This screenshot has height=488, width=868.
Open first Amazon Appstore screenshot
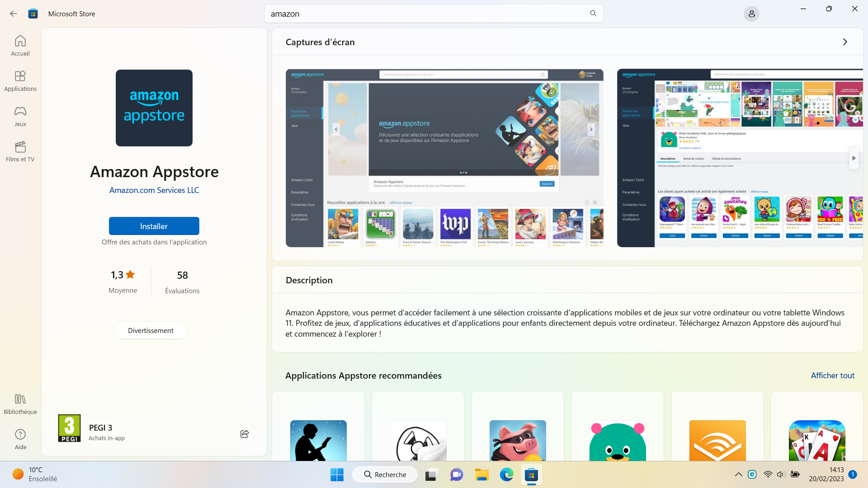tap(444, 158)
